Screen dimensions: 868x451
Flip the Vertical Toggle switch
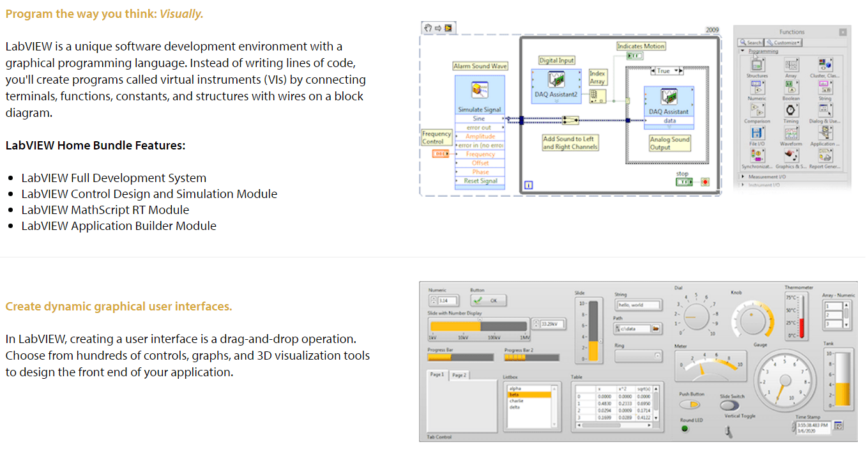click(727, 431)
